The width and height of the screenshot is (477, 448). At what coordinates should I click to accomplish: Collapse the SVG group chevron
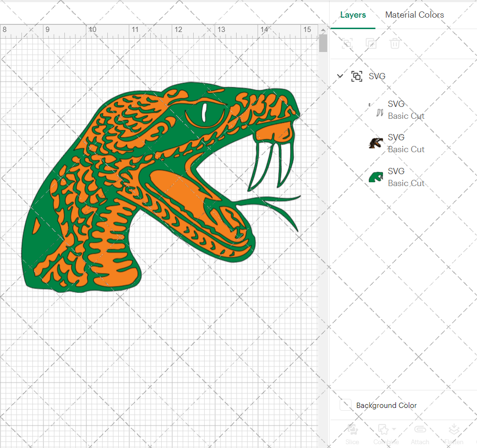pyautogui.click(x=340, y=76)
